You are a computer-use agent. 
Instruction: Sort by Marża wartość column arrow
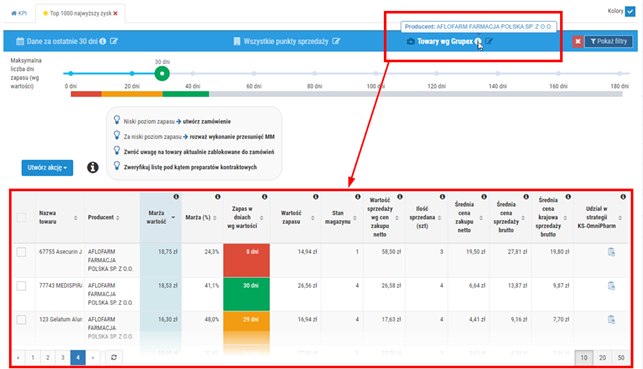(173, 217)
